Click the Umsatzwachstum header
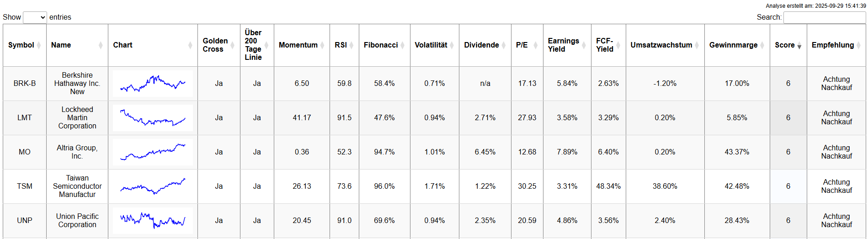Image resolution: width=868 pixels, height=239 pixels. point(661,45)
